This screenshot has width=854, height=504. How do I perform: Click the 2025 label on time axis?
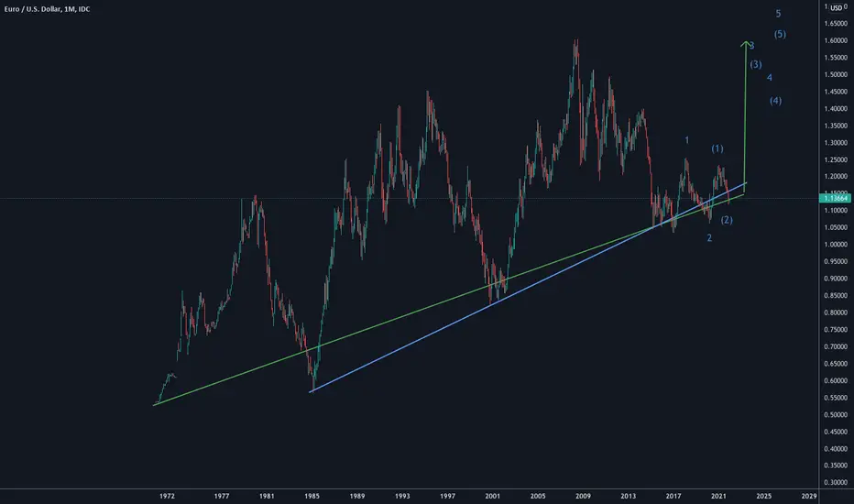coord(764,496)
